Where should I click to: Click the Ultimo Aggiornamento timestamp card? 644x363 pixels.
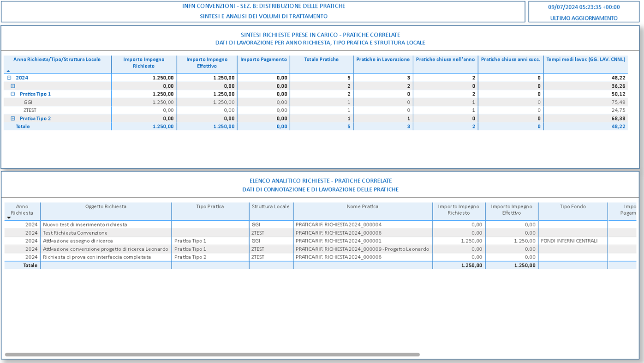coord(584,12)
